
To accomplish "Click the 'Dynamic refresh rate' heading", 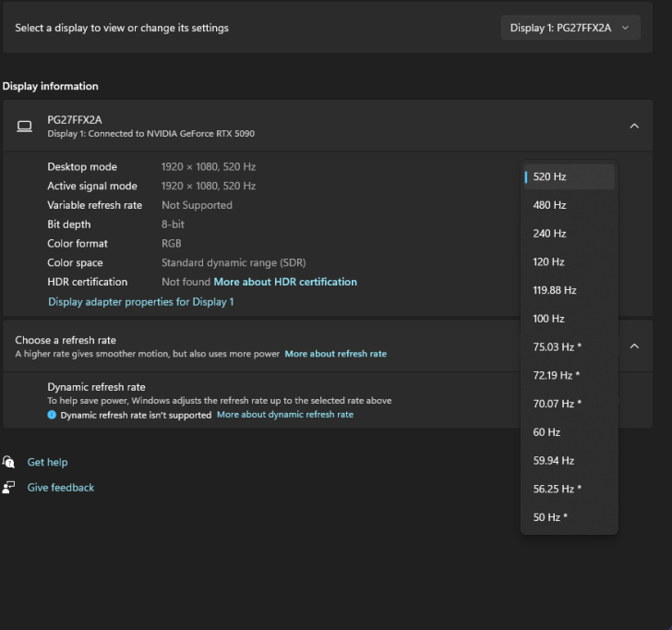I will click(96, 387).
